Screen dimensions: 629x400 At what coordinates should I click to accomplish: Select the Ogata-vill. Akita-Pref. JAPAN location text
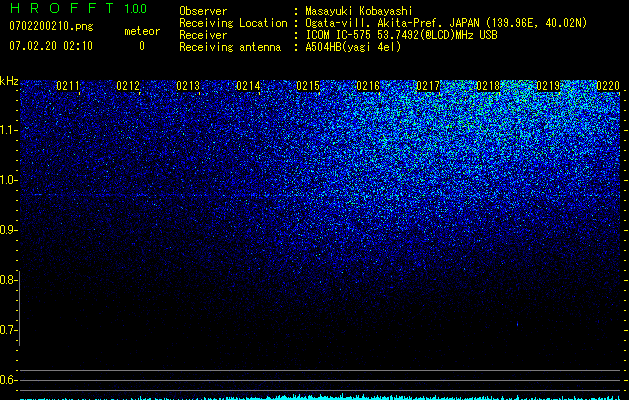[446, 23]
